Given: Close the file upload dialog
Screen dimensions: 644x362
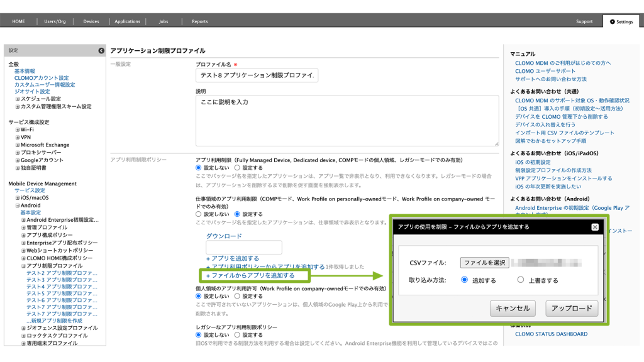Looking at the screenshot, I should click(594, 227).
